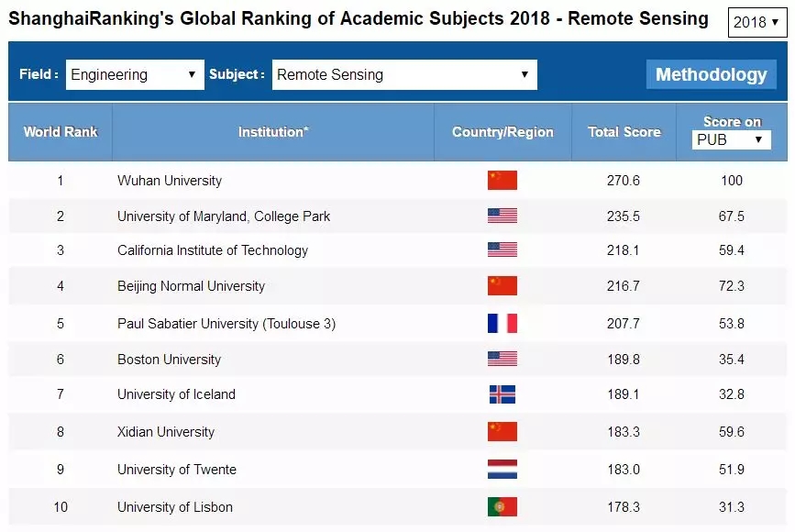Open Wuhan University institution link
This screenshot has height=532, width=795.
click(x=170, y=181)
